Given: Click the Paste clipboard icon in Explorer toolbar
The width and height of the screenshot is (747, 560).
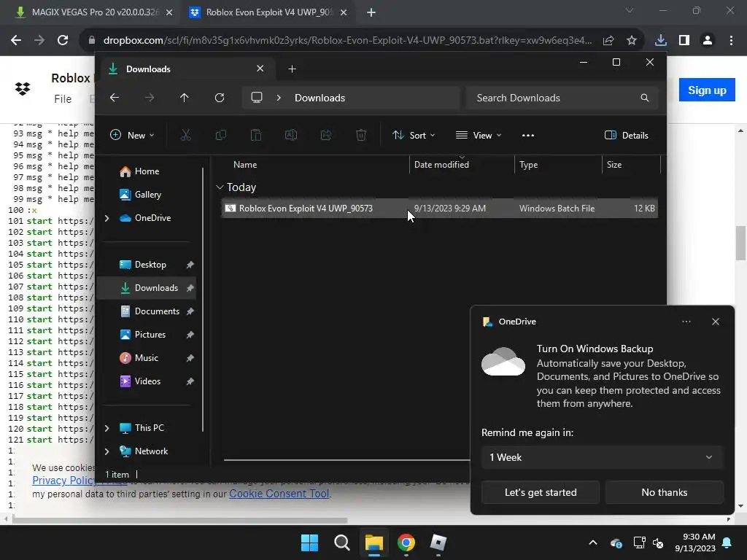Looking at the screenshot, I should (x=256, y=135).
